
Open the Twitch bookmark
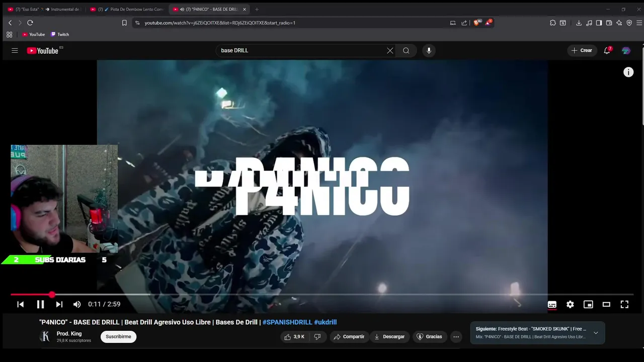point(60,35)
